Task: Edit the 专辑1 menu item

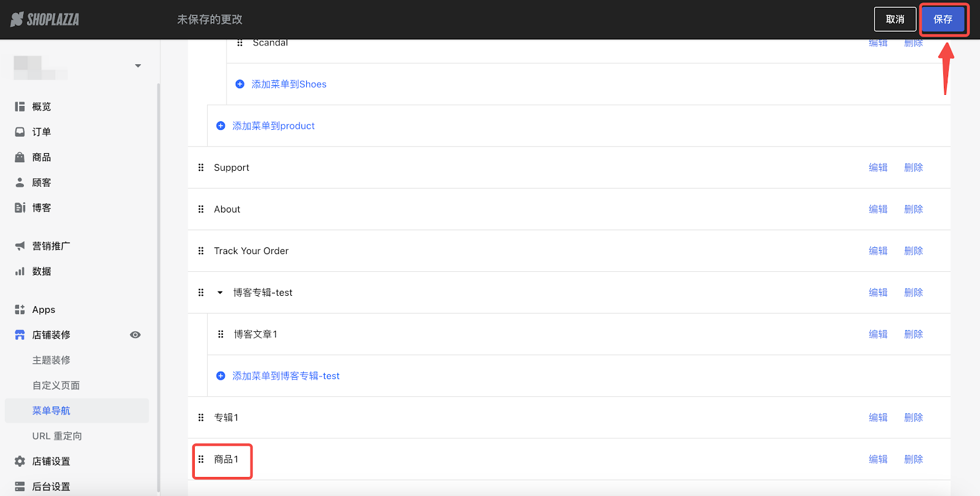Action: pos(878,417)
